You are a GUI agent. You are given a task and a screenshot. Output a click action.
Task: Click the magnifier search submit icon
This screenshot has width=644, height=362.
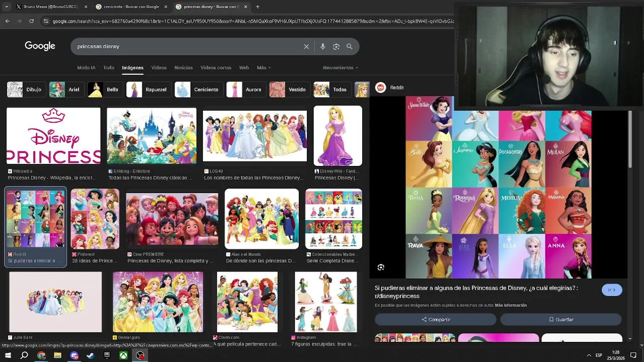point(350,46)
